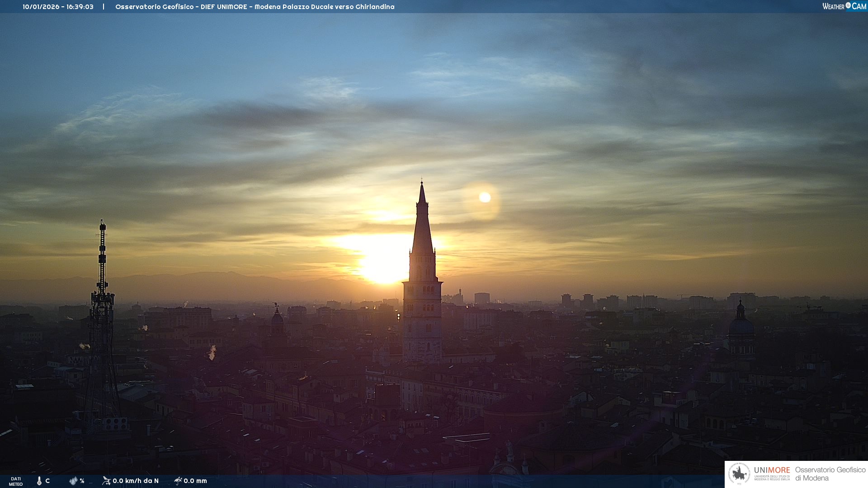Click the DATI METEO label

click(16, 481)
